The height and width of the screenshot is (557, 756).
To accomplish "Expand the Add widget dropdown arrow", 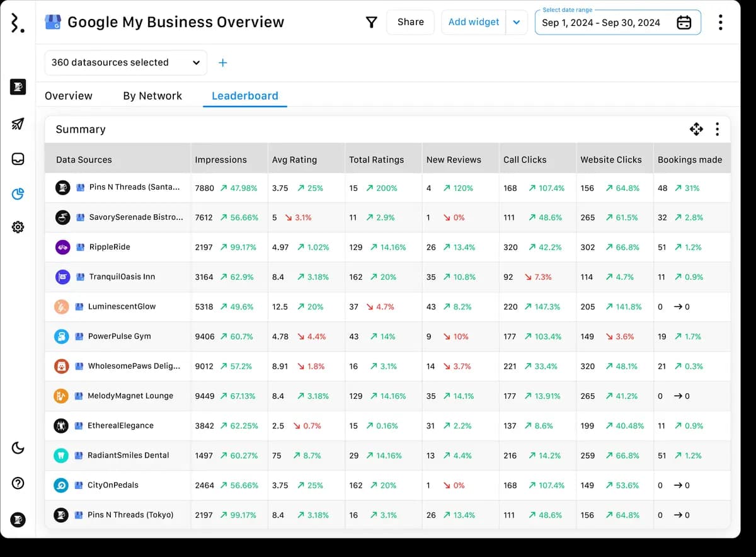I will [x=517, y=23].
